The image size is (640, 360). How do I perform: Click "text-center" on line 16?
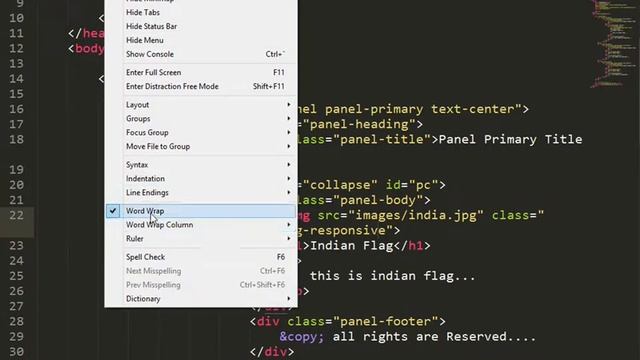[473, 109]
